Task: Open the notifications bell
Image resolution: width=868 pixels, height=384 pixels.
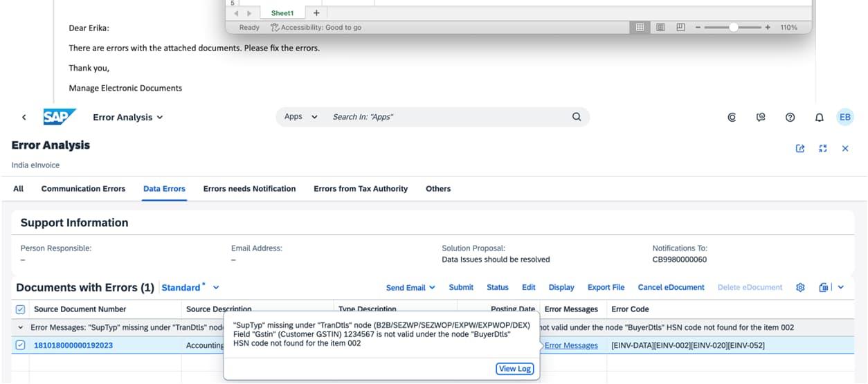Action: [x=820, y=118]
